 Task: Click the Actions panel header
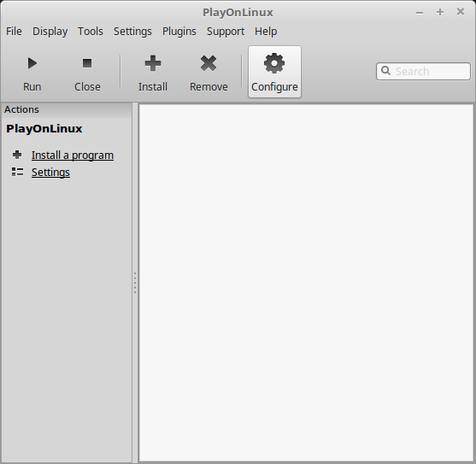pos(66,109)
